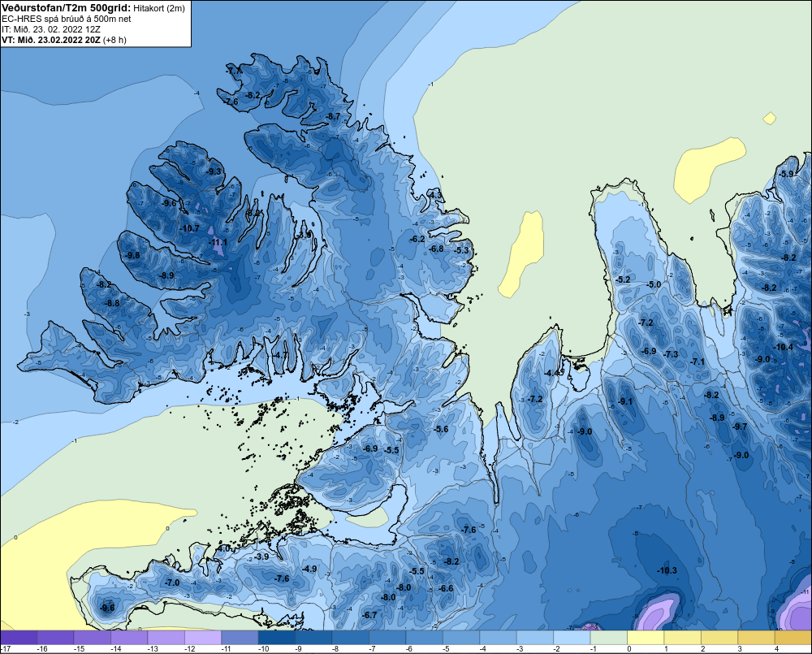Select the pale green -1 legend swatch
This screenshot has width=812, height=654.
click(608, 638)
